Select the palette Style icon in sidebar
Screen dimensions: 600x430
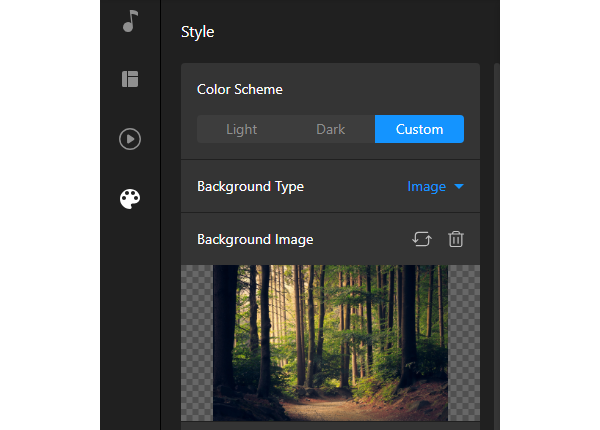pyautogui.click(x=130, y=199)
